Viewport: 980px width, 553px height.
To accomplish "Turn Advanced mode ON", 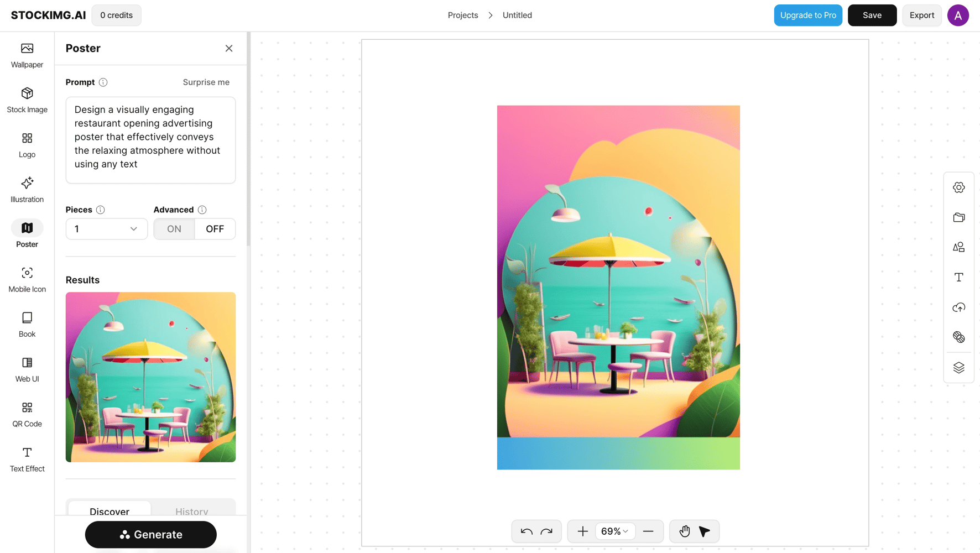I will (174, 228).
